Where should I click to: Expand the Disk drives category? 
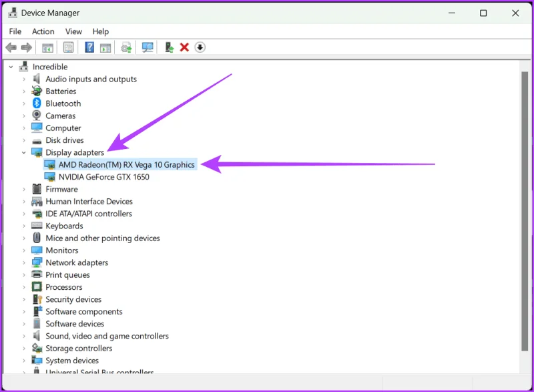click(24, 140)
